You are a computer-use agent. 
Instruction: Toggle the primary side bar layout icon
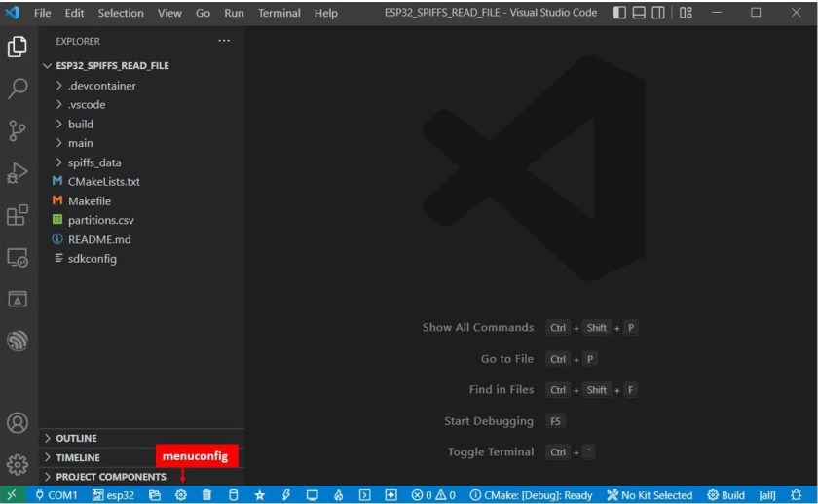click(619, 13)
